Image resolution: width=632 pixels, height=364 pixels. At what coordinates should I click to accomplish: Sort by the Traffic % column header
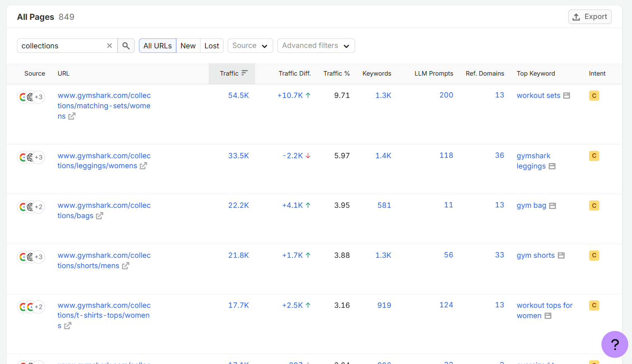click(336, 74)
